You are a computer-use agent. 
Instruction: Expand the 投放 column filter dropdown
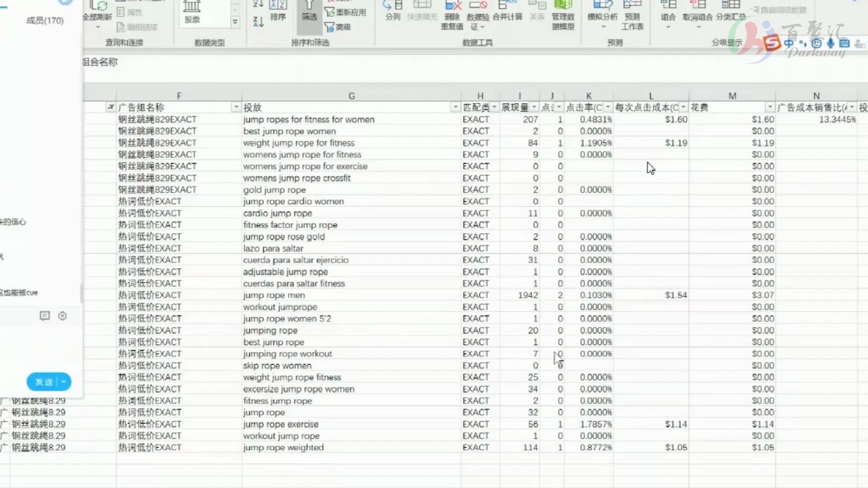[455, 107]
